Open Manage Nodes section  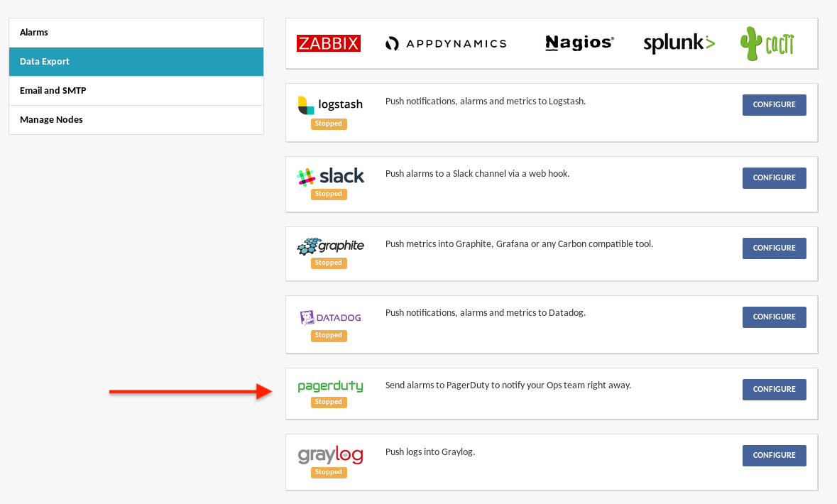[136, 120]
